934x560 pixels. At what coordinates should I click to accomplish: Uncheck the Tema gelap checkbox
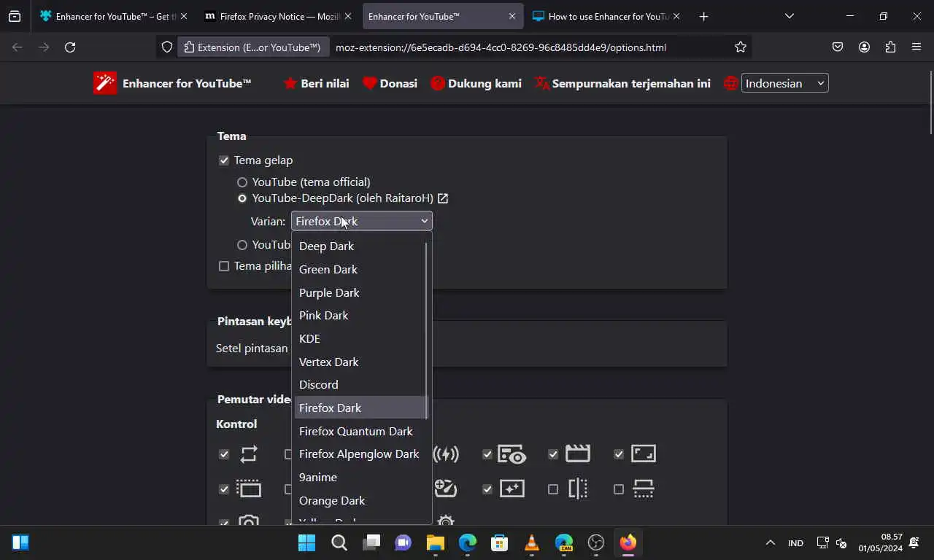coord(224,160)
